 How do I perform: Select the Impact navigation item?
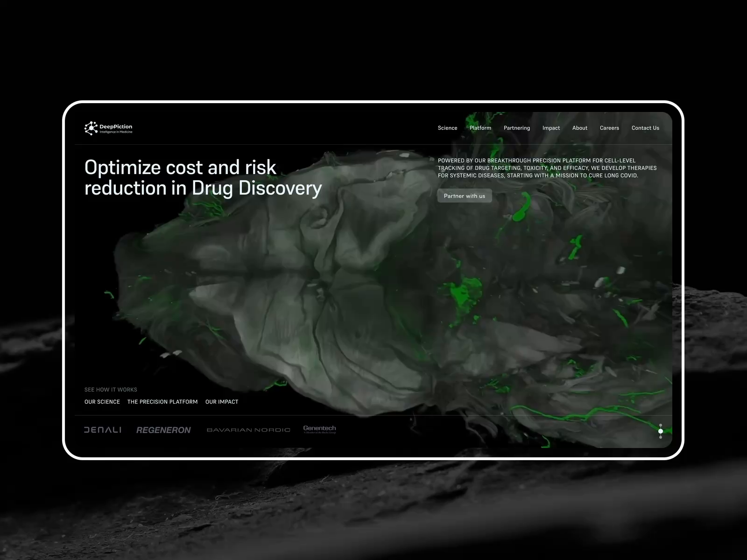(x=551, y=128)
